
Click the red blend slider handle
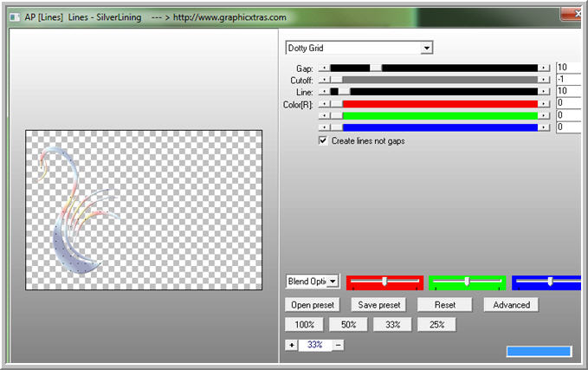(x=384, y=282)
